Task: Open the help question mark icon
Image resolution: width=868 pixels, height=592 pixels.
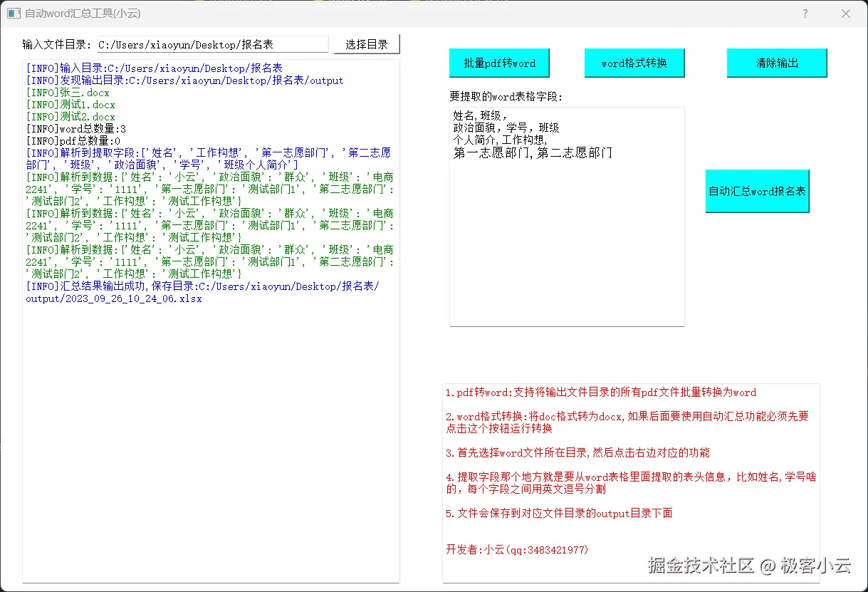Action: [x=805, y=14]
